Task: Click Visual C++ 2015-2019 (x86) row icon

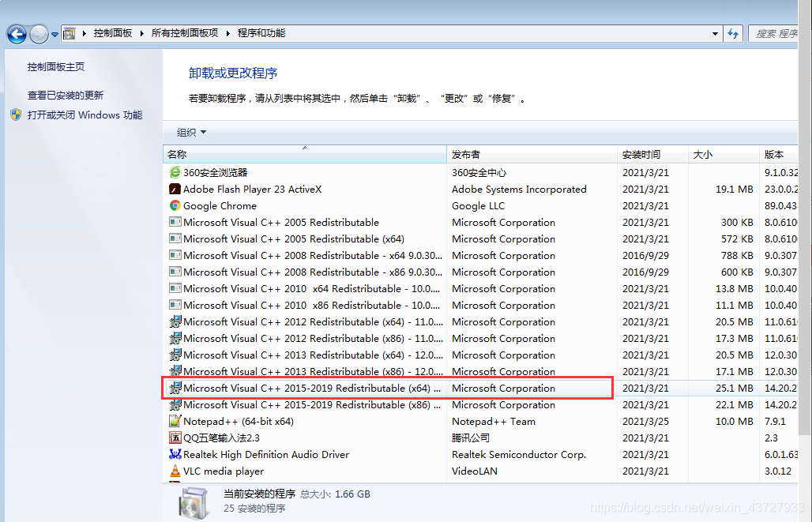Action: (175, 404)
